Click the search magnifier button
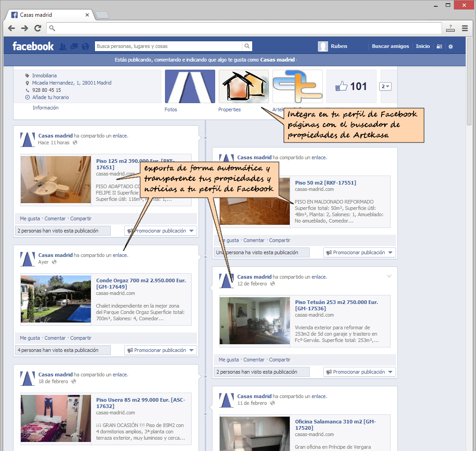This screenshot has width=476, height=451. 247,46
